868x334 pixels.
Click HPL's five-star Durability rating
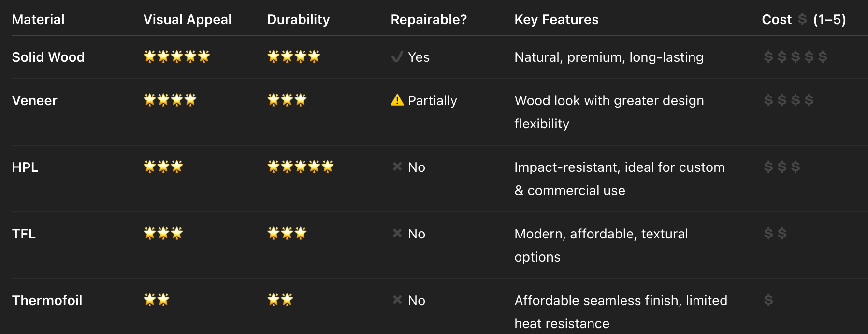(301, 167)
